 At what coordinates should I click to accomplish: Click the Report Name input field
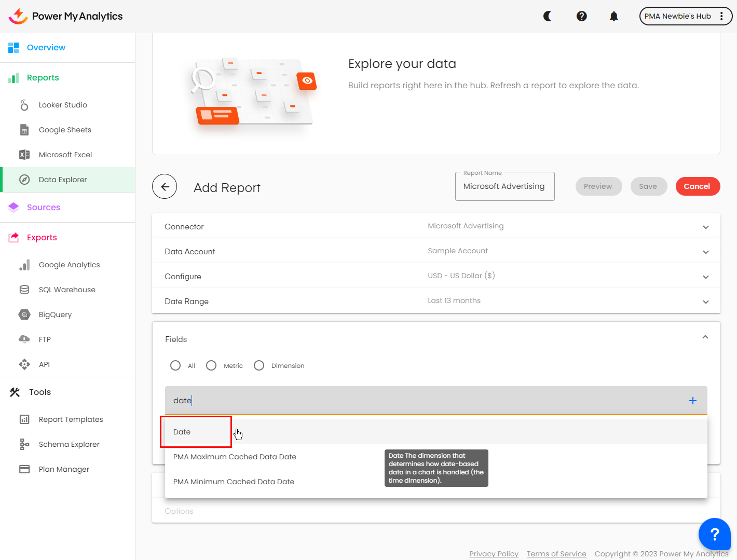[504, 187]
